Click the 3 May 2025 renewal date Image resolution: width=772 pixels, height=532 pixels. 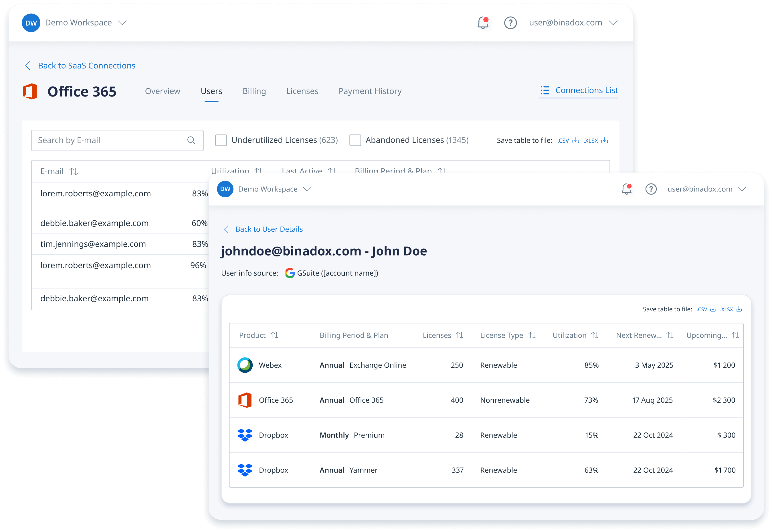(654, 365)
